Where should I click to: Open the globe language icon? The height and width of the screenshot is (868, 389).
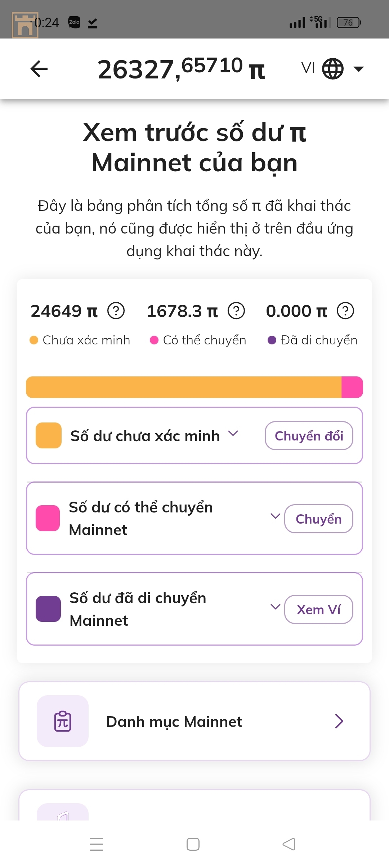pos(332,69)
